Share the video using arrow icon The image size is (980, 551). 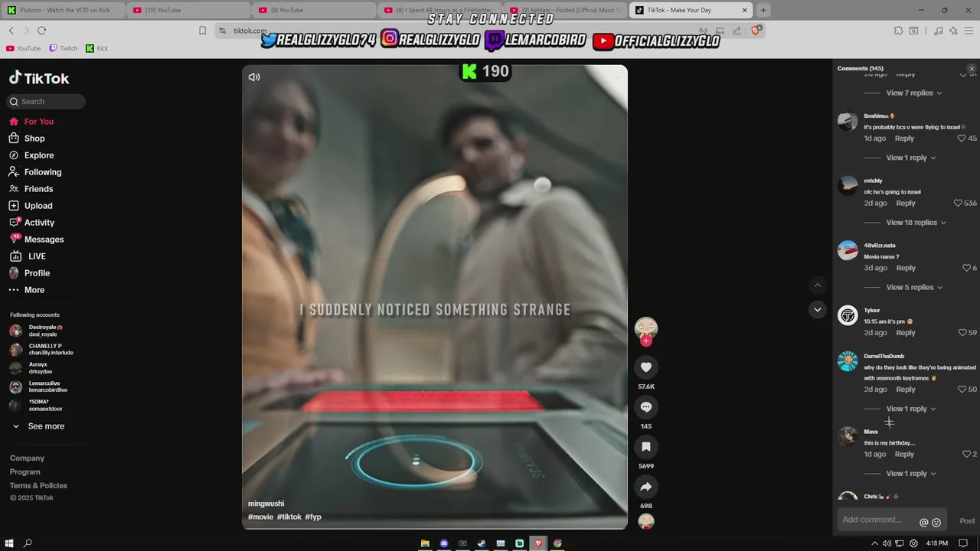pos(646,487)
